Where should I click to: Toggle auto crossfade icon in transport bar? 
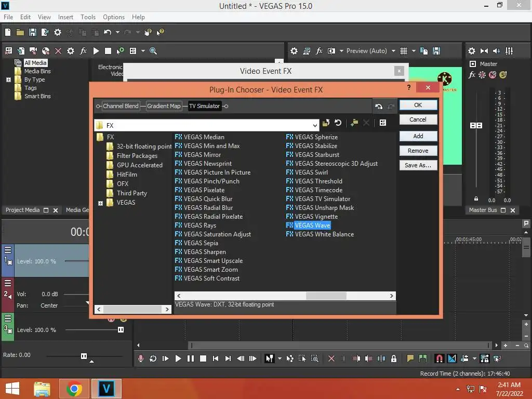pyautogui.click(x=453, y=358)
